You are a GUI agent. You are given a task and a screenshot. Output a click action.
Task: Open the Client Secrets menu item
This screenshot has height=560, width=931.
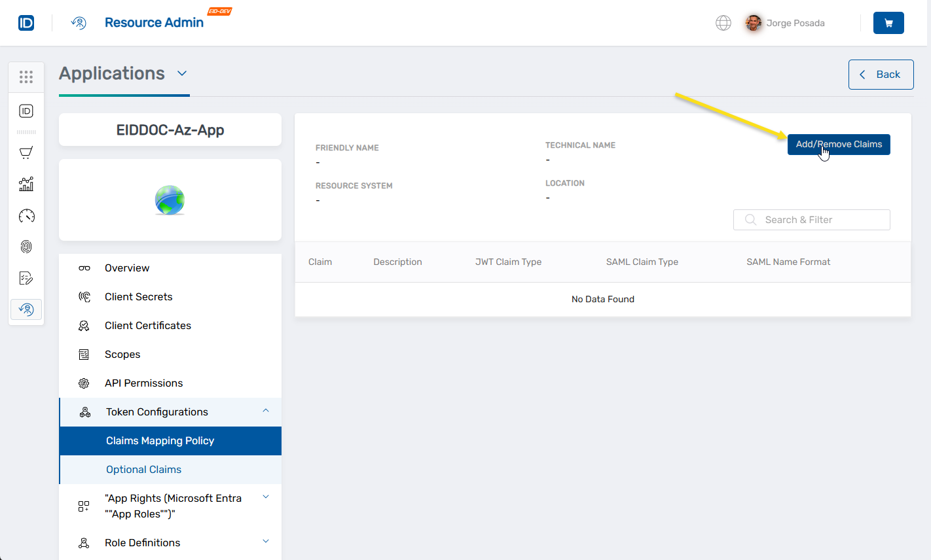(x=138, y=297)
